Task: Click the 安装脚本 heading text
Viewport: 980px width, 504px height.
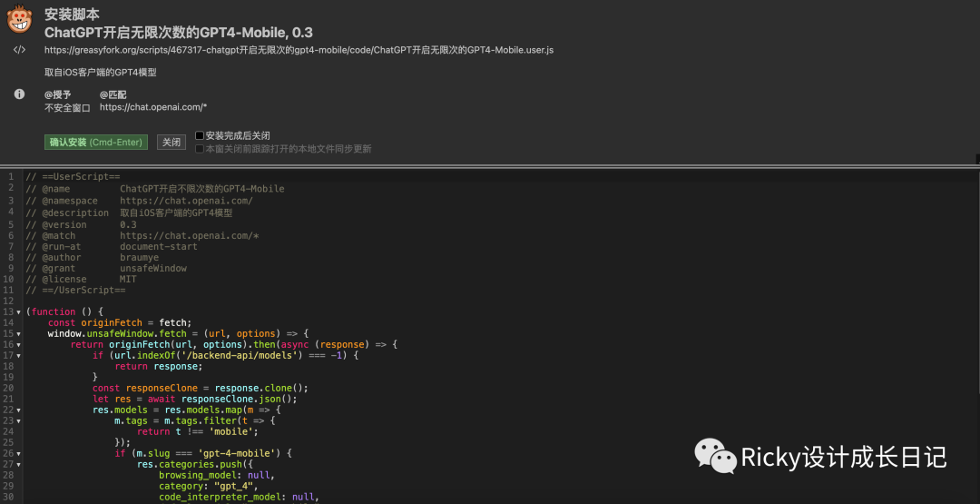Action: [x=72, y=14]
